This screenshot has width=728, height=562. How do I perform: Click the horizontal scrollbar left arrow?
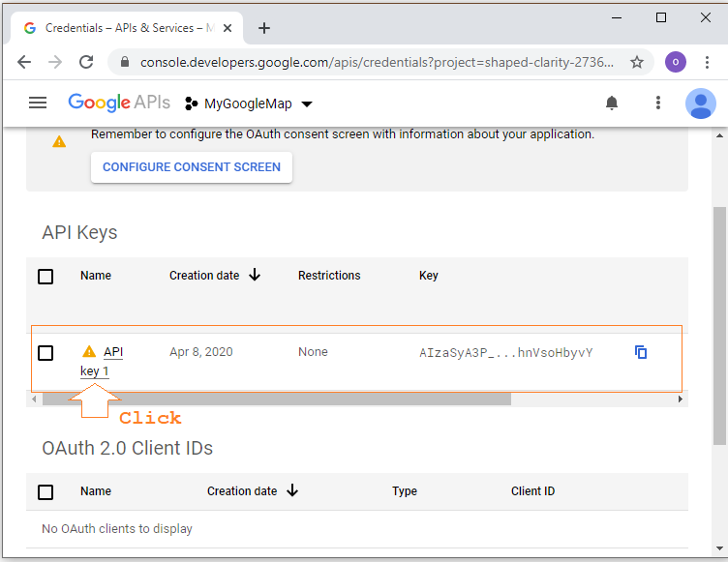pos(34,399)
